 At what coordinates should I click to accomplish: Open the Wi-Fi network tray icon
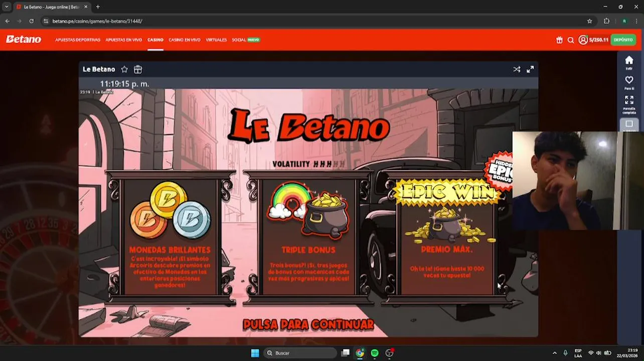click(x=591, y=353)
